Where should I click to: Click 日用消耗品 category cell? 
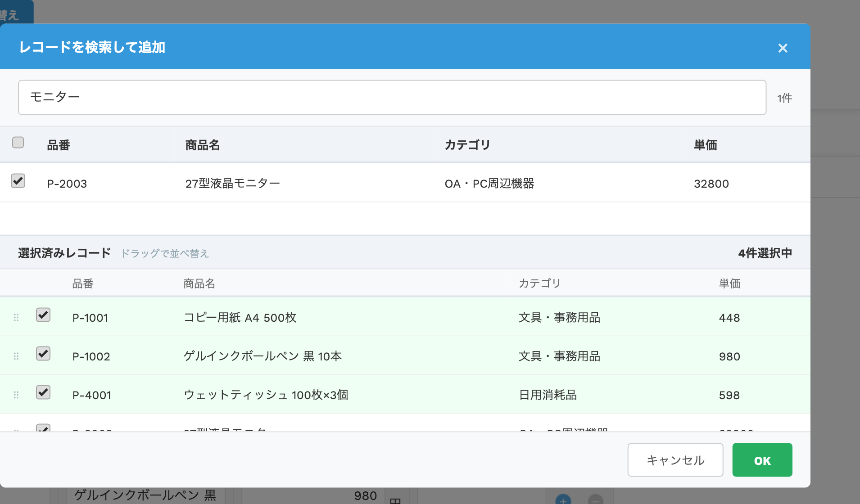(x=548, y=395)
